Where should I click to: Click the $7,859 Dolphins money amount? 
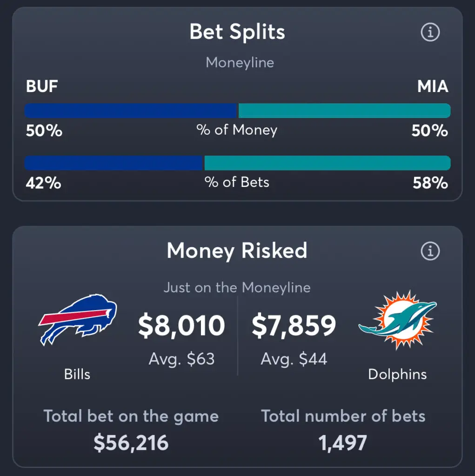point(294,326)
